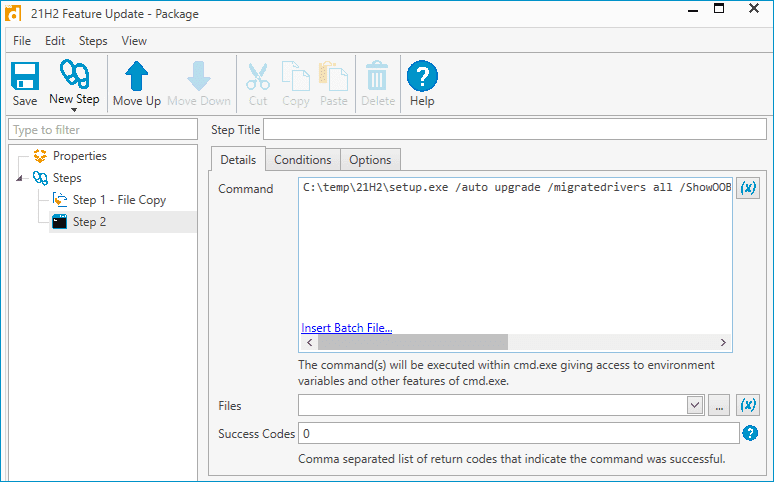Insert variable into the Command field
Image resolution: width=774 pixels, height=482 pixels.
pos(748,188)
